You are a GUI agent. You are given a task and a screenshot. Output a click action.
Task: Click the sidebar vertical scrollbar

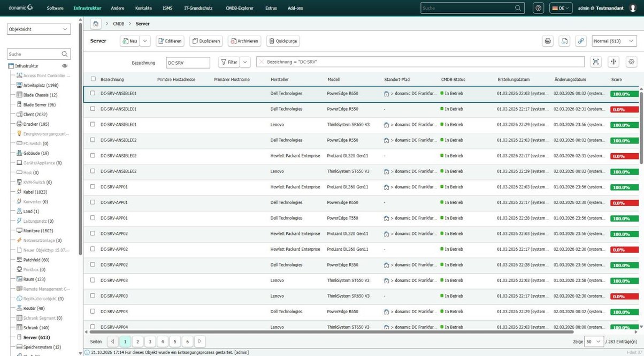(81, 139)
